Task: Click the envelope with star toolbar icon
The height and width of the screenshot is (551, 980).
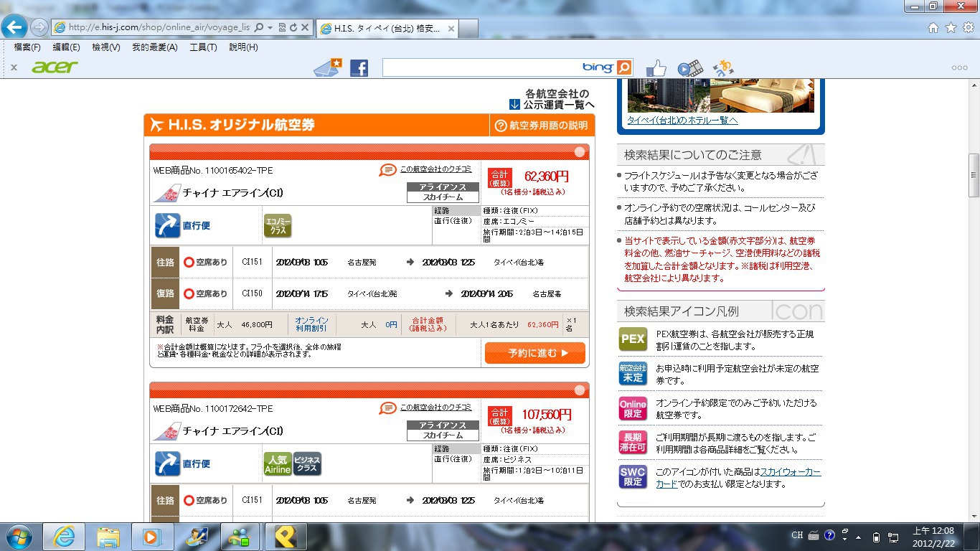Action: point(328,67)
